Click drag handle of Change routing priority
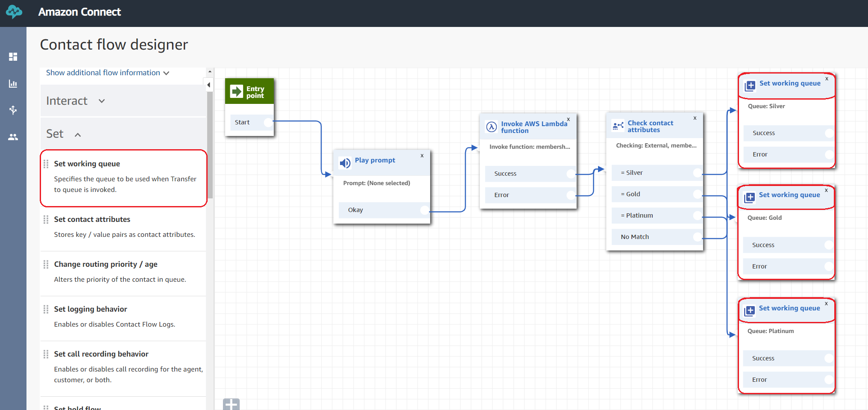868x410 pixels. click(46, 265)
